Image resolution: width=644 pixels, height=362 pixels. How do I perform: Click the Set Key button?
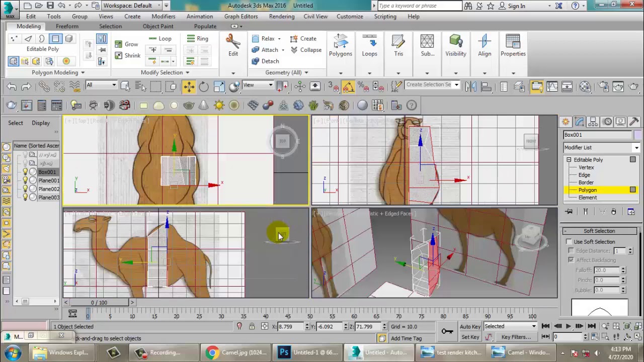(470, 337)
